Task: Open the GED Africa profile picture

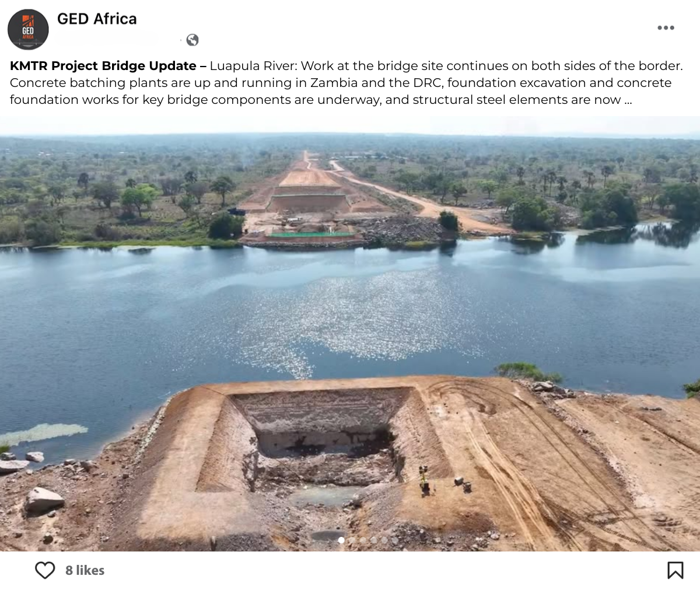Action: 28,29
